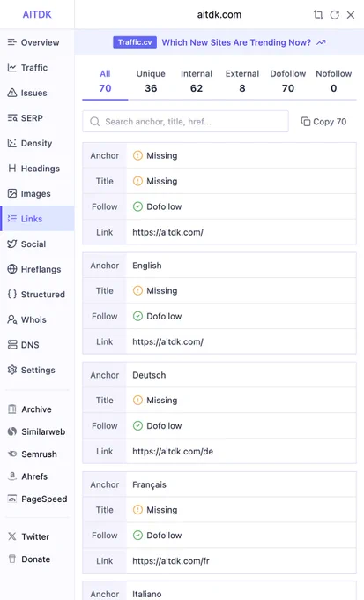Click the magnifier icon in search field

[x=94, y=122]
